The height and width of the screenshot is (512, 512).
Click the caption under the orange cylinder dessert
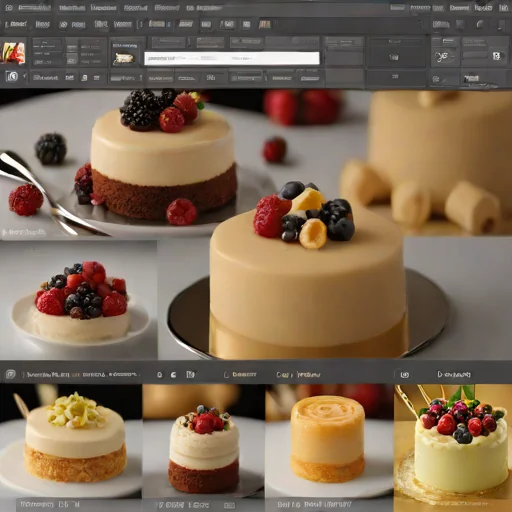click(x=314, y=504)
